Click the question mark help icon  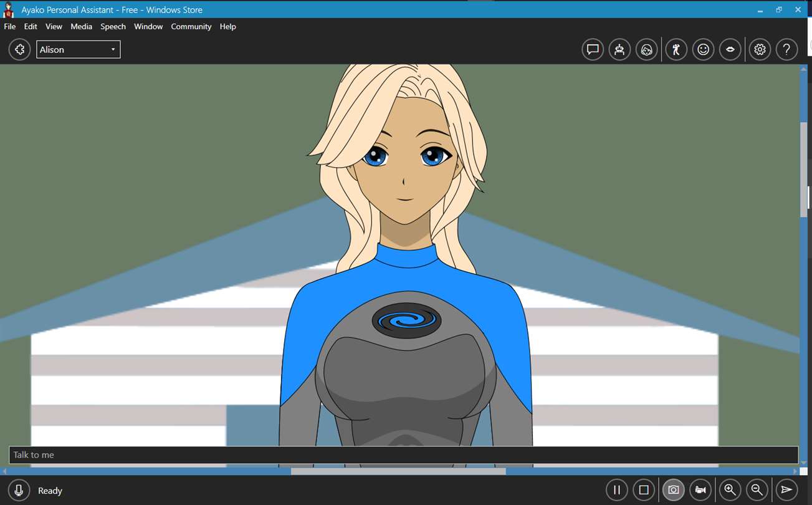click(x=787, y=49)
